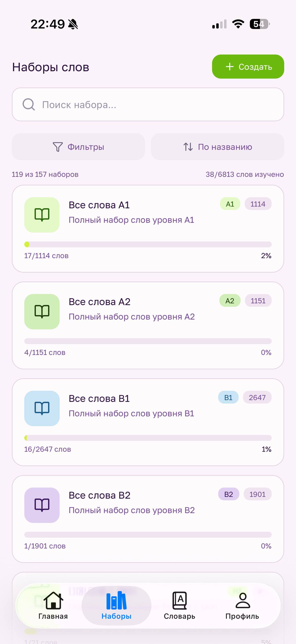Open the Все слова A2 set title
Screen dimensions: 296x644
click(100, 302)
